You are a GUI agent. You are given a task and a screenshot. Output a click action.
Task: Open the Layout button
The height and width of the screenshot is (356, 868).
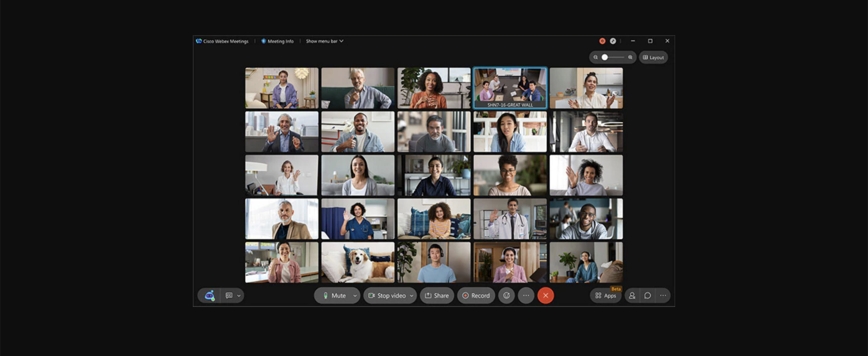(x=653, y=57)
